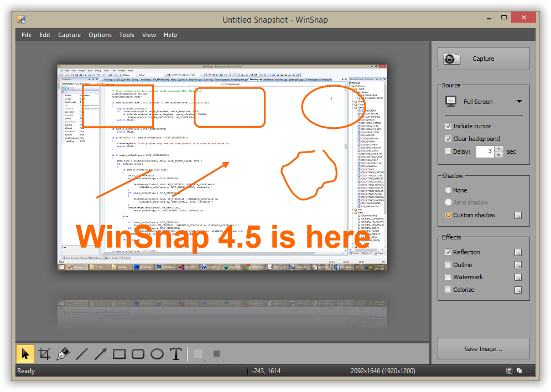Increase delay with the up spinner arrow
The height and width of the screenshot is (392, 551).
tap(499, 149)
